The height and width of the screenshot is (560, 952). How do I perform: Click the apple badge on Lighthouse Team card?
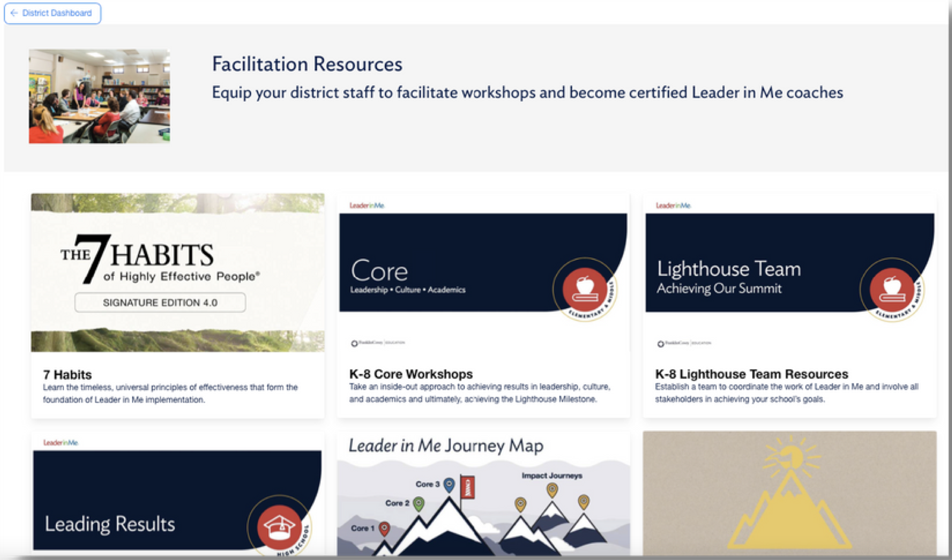892,289
